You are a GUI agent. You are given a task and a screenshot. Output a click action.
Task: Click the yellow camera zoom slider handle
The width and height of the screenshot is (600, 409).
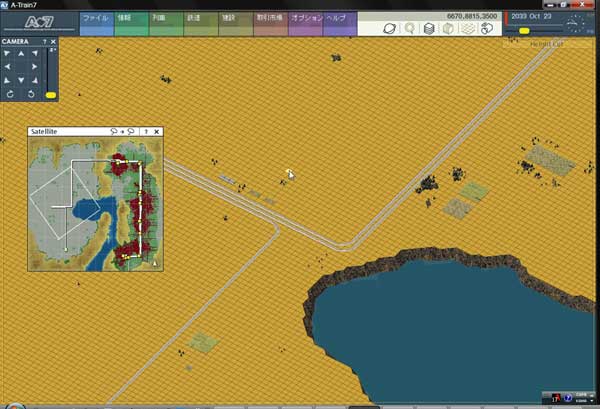pyautogui.click(x=51, y=94)
